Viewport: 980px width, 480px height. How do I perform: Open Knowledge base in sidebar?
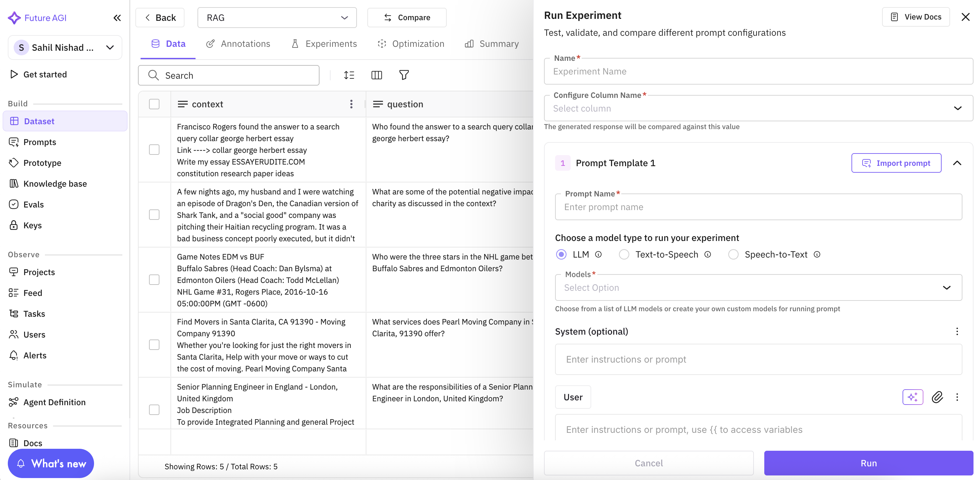55,184
